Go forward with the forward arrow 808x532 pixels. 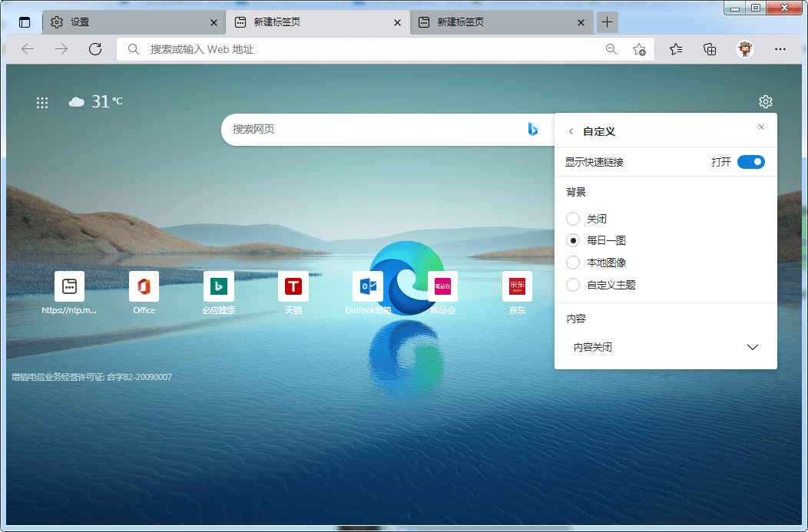[61, 49]
